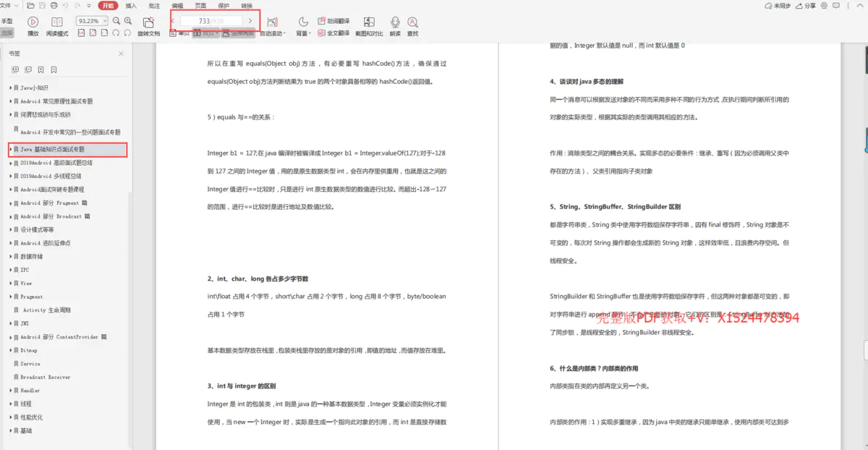
Task: Open the 批注 ribbon tab
Action: 154,6
